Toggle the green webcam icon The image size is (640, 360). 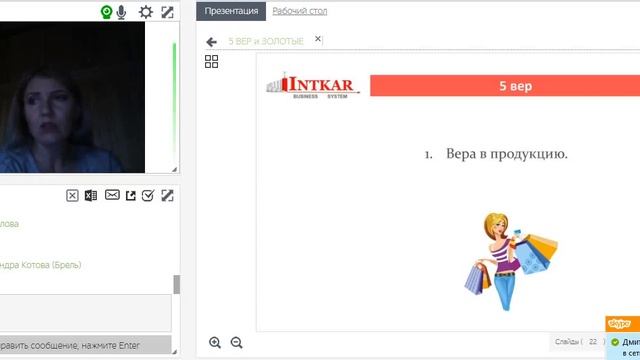pos(107,12)
